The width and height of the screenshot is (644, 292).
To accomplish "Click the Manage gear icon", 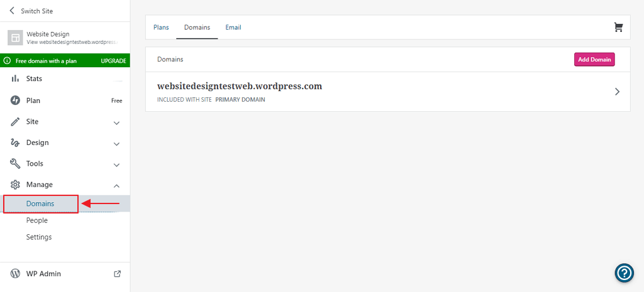I will (15, 185).
